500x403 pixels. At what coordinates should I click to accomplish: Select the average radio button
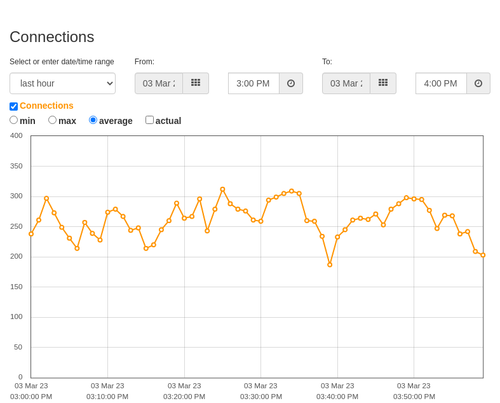point(93,120)
